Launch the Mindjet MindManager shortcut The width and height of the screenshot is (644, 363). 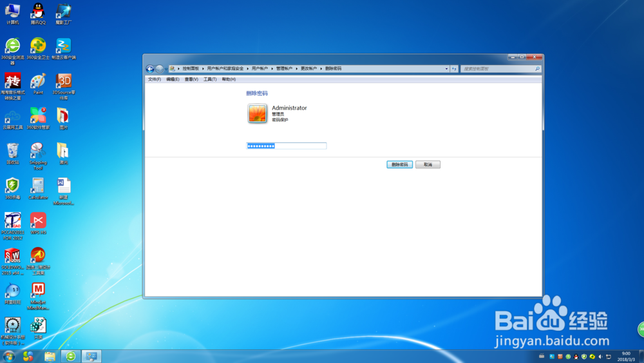click(38, 296)
